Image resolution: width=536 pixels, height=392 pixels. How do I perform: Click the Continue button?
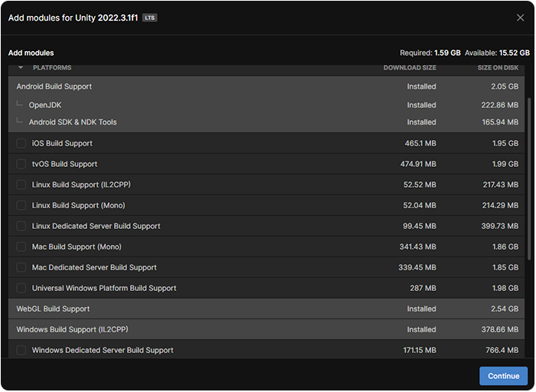click(x=503, y=376)
